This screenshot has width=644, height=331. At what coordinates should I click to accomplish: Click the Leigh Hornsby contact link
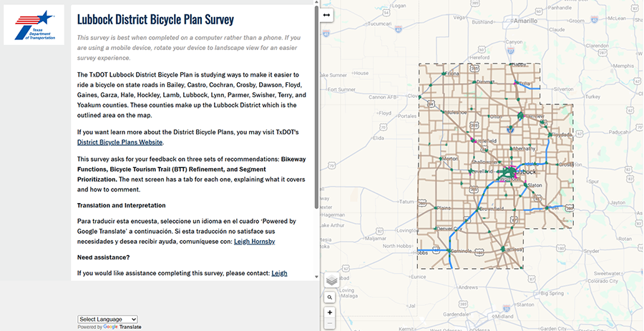255,242
